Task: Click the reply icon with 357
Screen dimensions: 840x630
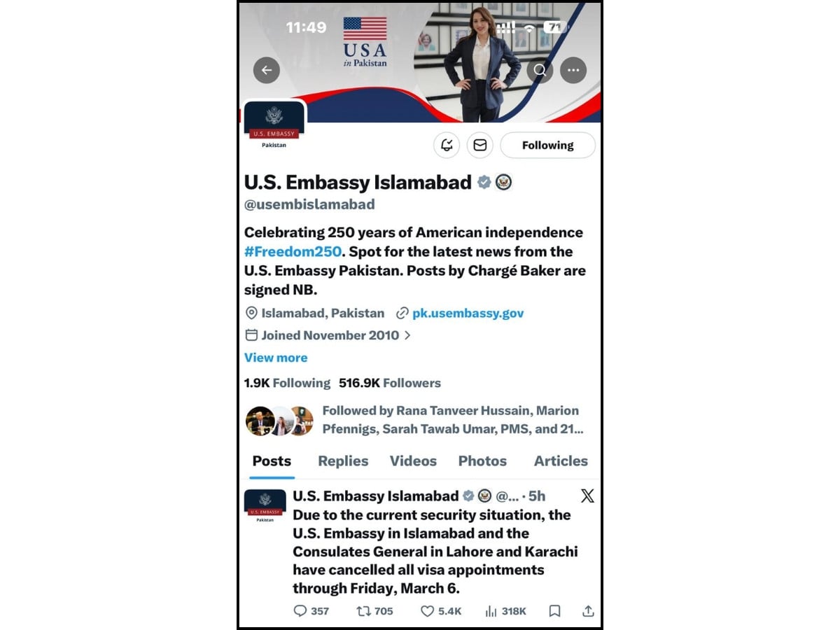Action: (x=311, y=611)
